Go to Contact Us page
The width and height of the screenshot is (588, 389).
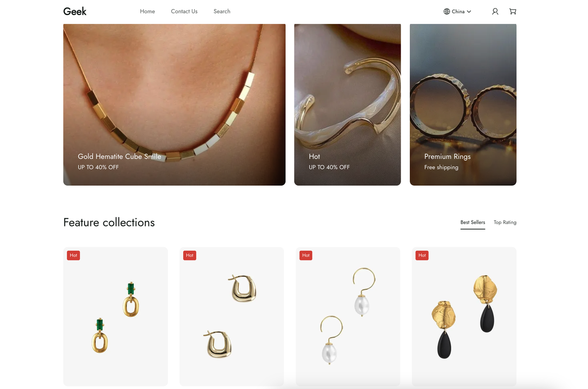[x=184, y=11]
